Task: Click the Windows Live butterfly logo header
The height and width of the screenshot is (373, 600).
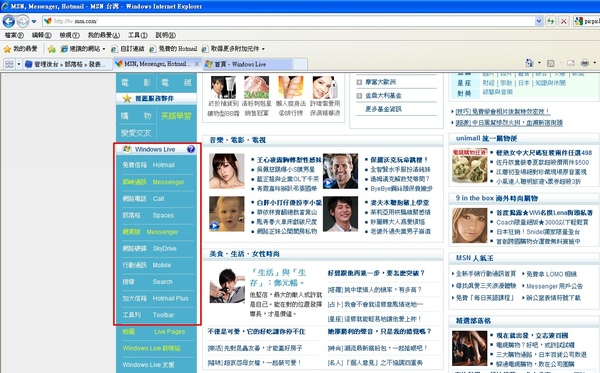Action: pyautogui.click(x=148, y=149)
